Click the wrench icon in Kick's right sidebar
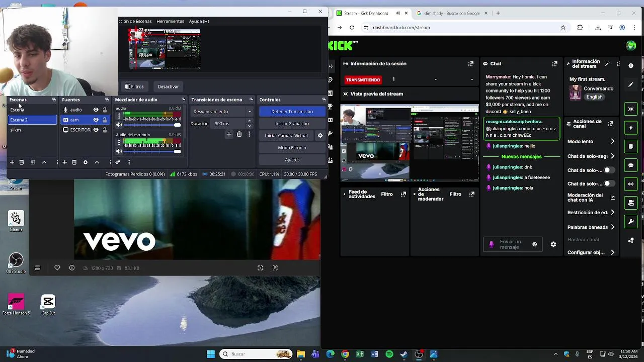Image resolution: width=644 pixels, height=362 pixels. (631, 221)
